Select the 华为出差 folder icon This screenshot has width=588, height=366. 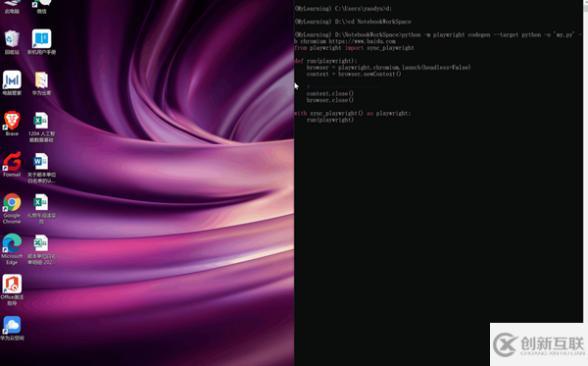[41, 82]
